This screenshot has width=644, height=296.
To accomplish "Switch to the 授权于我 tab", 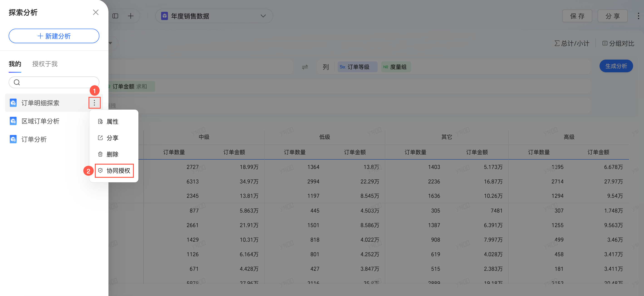I will tap(45, 64).
